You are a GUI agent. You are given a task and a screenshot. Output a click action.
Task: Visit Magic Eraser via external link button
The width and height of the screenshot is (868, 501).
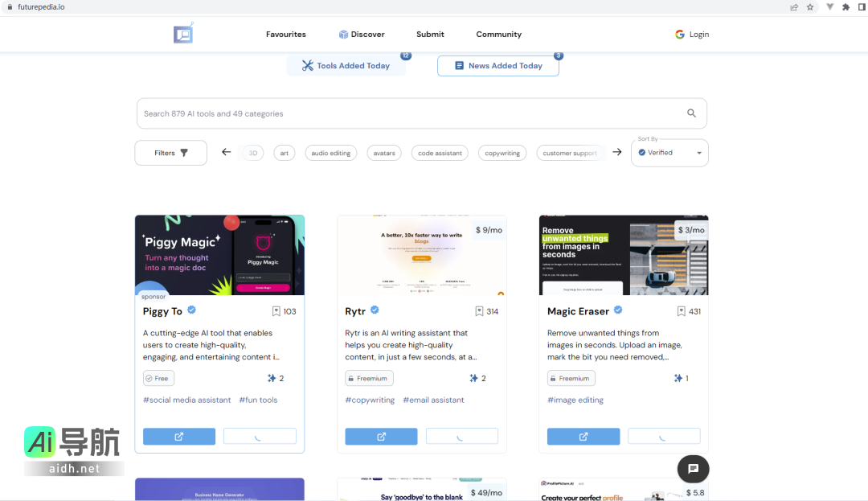(x=583, y=436)
